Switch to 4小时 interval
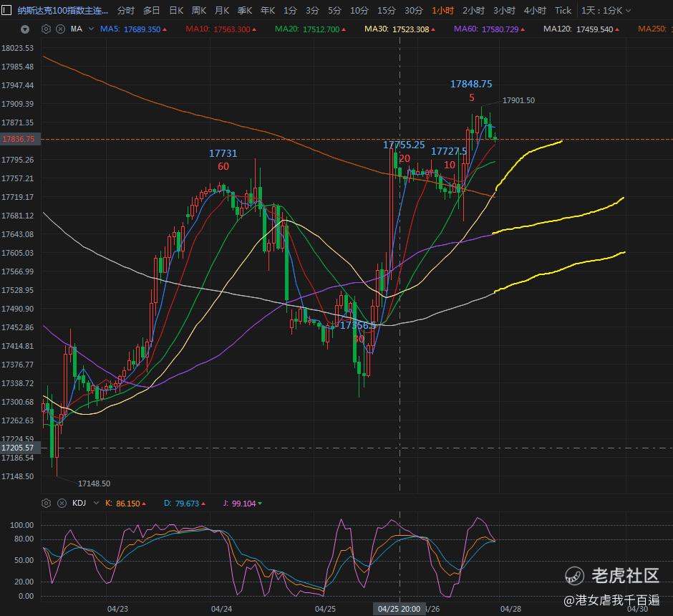This screenshot has width=673, height=616. (x=535, y=10)
